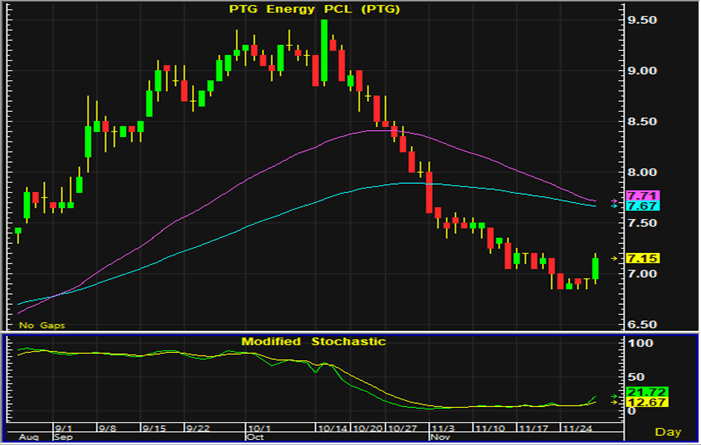Select the cyan 7.67 moving average tag
This screenshot has width=701, height=445.
coord(640,206)
